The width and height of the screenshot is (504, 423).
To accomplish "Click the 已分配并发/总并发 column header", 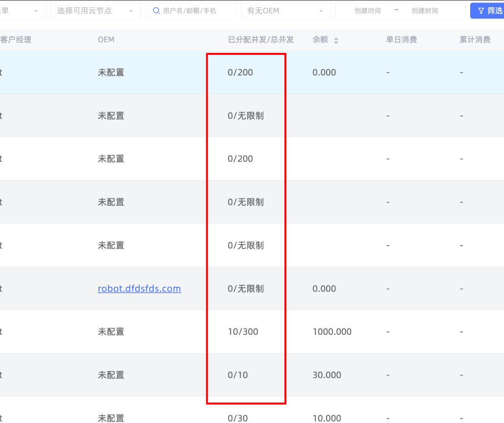I will click(x=261, y=40).
